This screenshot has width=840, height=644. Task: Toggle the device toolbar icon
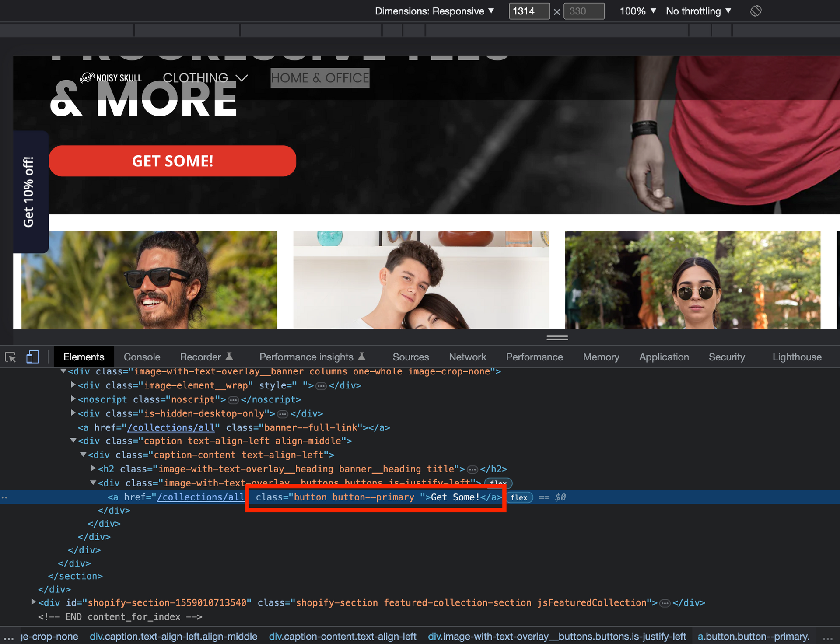[32, 357]
